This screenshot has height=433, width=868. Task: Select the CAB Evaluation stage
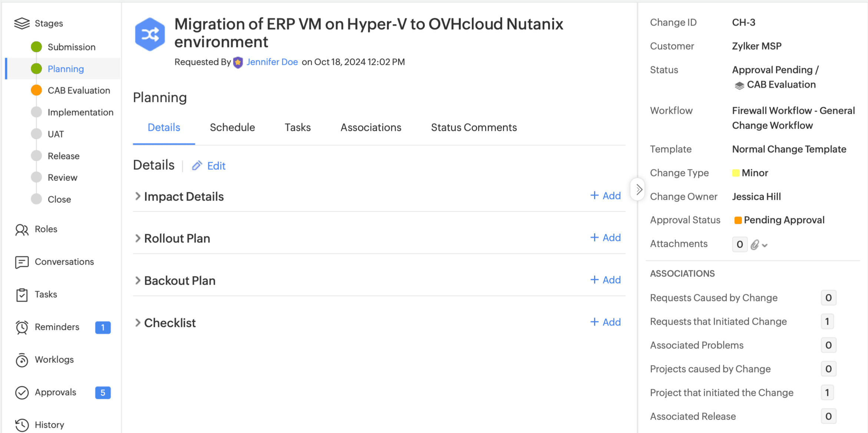pyautogui.click(x=79, y=90)
